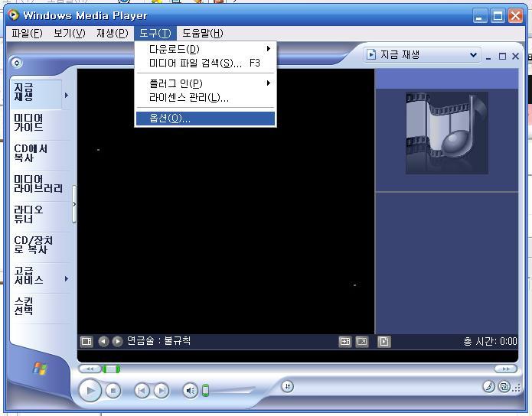Open the 고급 서비스 tab
532x416 pixels.
(36, 275)
